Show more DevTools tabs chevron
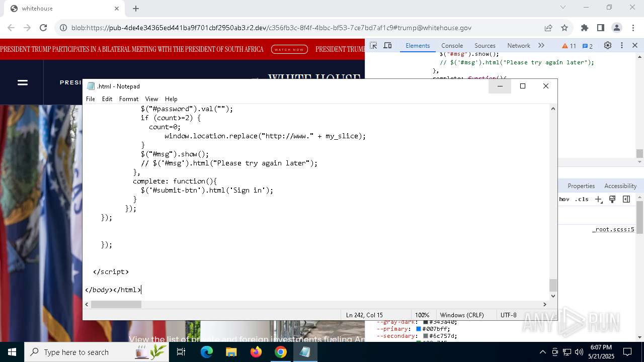 [x=541, y=45]
